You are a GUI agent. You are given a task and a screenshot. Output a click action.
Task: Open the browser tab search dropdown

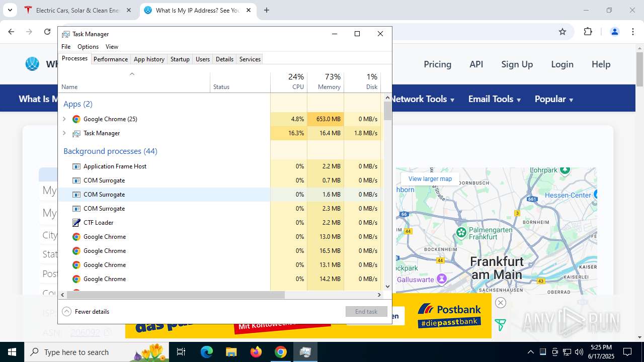click(10, 10)
